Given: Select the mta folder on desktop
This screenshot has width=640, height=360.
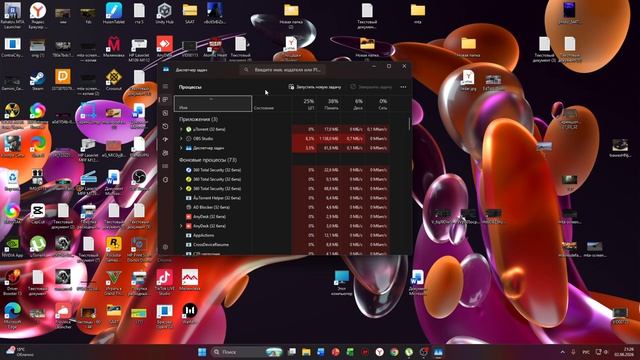Looking at the screenshot, I should click(418, 13).
